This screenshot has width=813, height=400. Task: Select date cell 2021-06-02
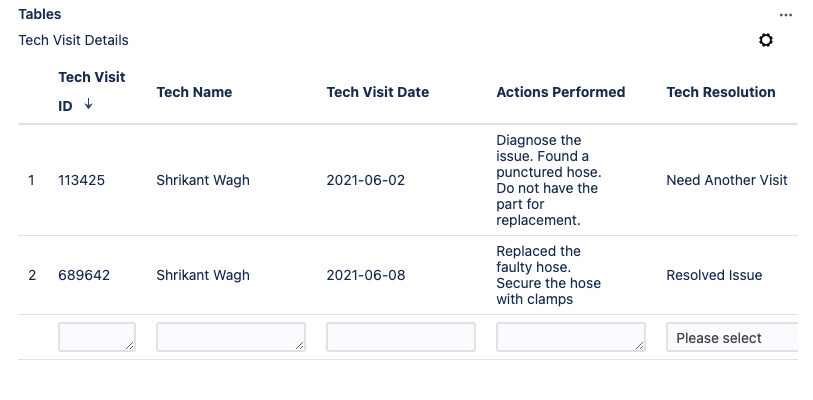[x=366, y=181]
